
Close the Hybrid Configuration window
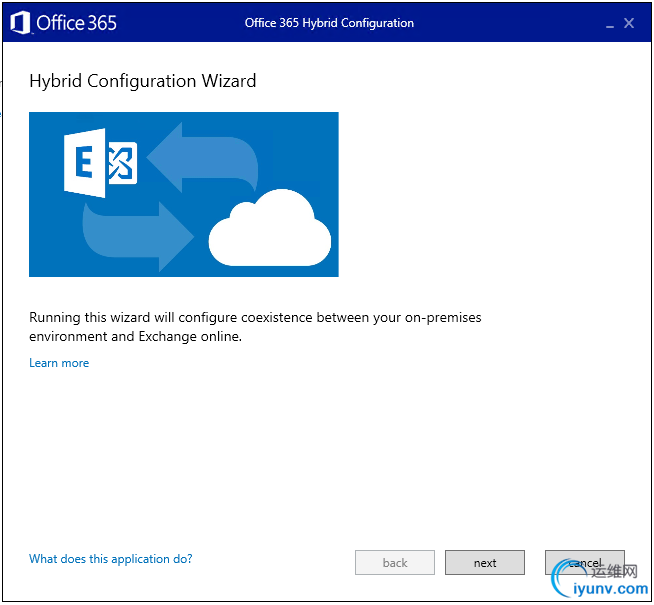pos(629,23)
